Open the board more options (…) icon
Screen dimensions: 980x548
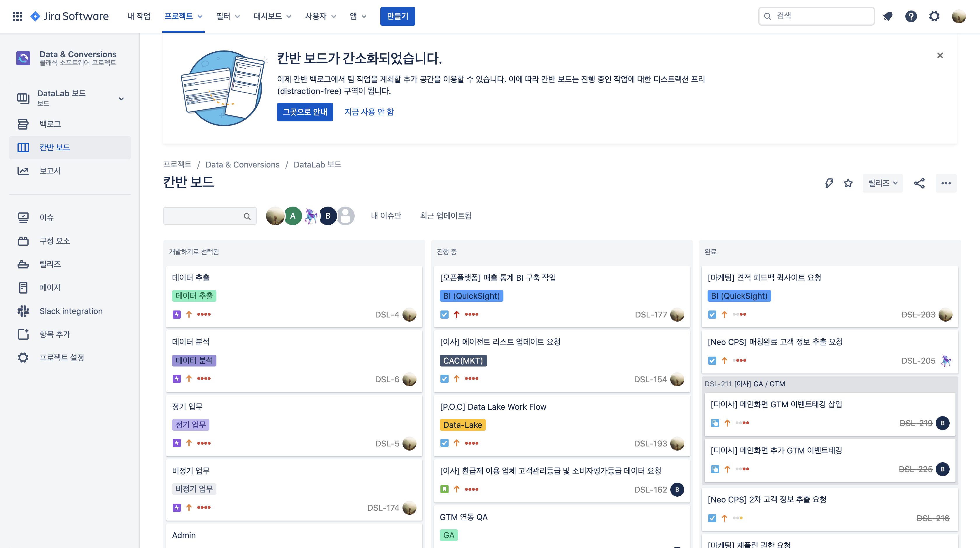tap(946, 183)
